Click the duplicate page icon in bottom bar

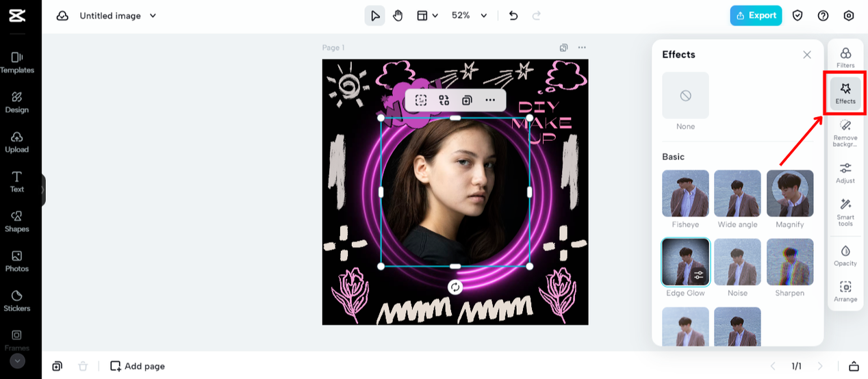pyautogui.click(x=57, y=366)
